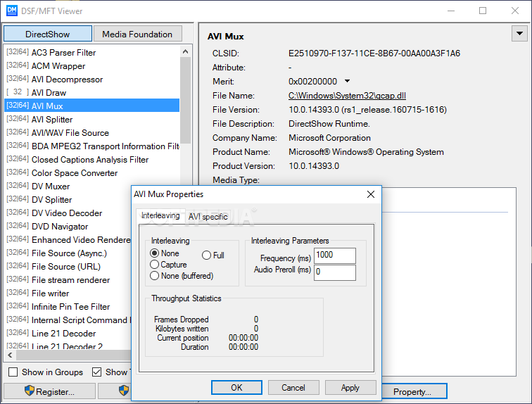Click the Register... button

49,391
